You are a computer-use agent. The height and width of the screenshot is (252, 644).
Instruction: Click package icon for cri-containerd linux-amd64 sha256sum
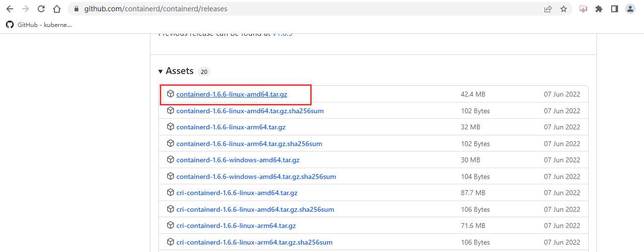pos(170,209)
